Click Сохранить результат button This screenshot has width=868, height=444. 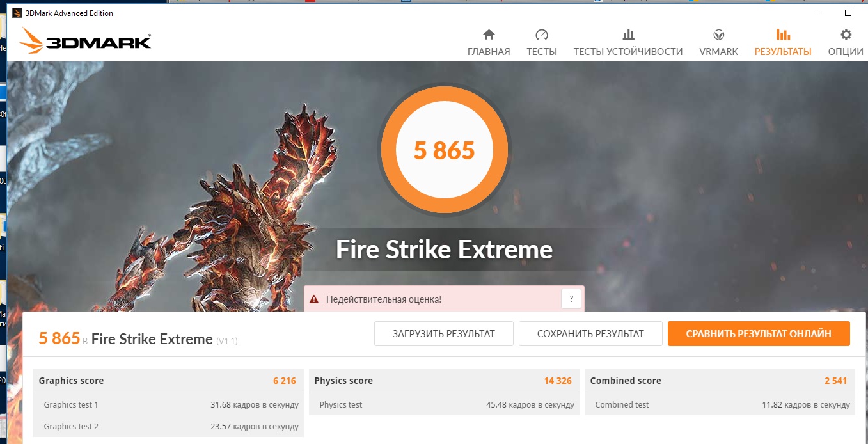click(590, 333)
